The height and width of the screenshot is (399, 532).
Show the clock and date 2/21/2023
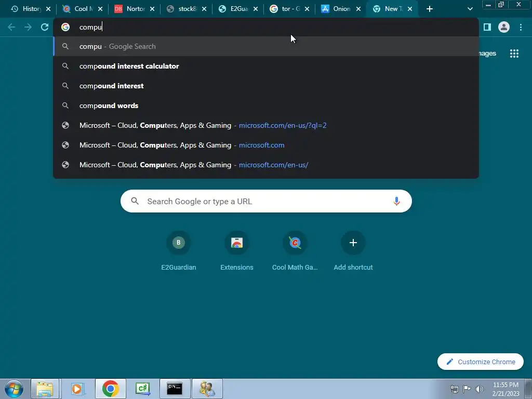(506, 389)
